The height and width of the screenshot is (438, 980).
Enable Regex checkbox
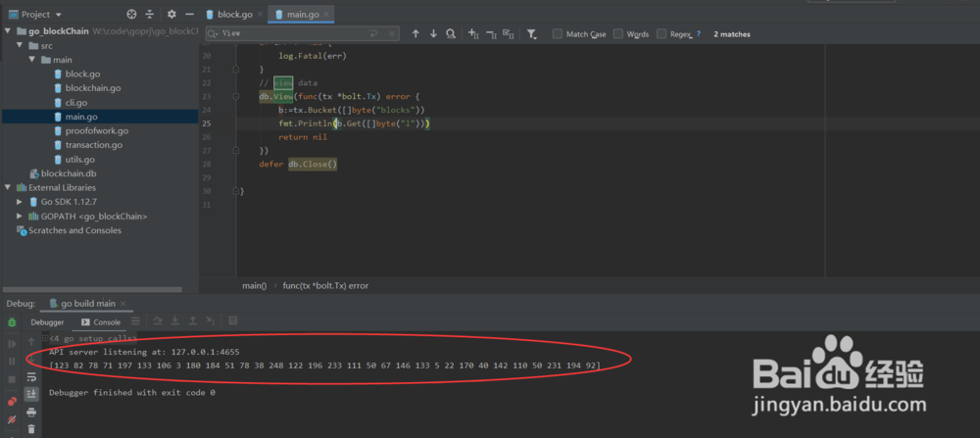tap(661, 34)
